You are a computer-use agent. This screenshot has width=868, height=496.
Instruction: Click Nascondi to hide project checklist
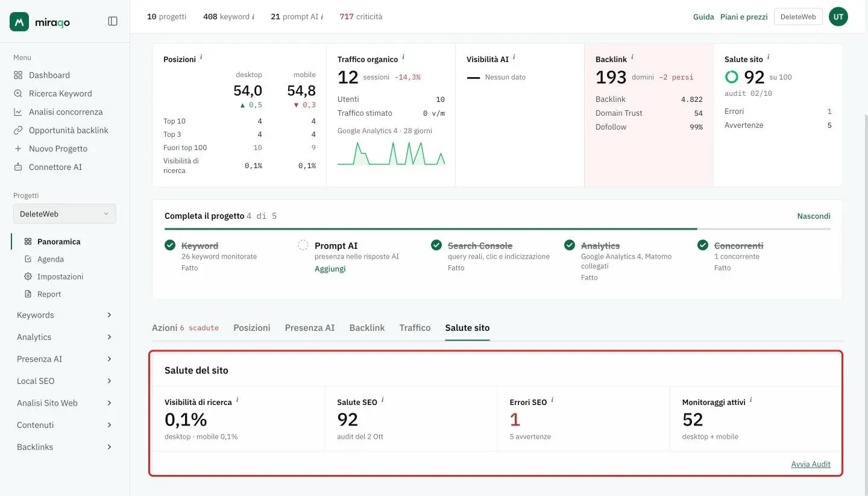point(814,216)
